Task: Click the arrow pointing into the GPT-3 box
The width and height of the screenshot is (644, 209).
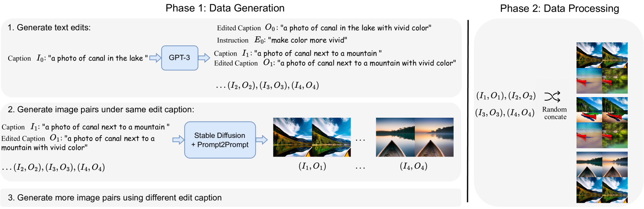Action: [x=155, y=58]
